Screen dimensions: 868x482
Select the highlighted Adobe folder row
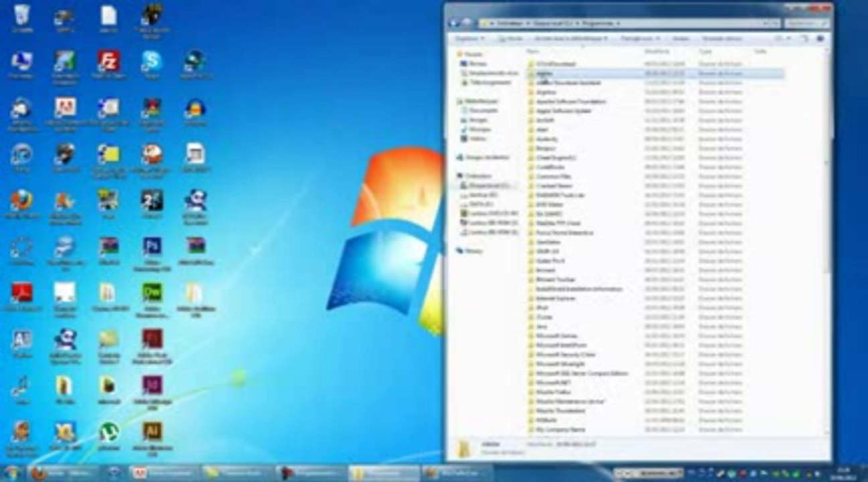(654, 73)
